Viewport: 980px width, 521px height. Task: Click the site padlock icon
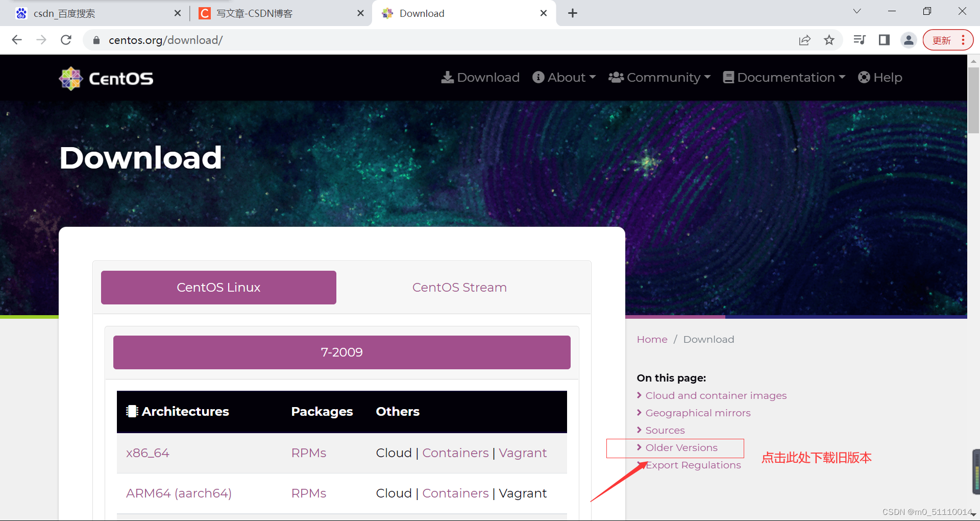point(96,40)
